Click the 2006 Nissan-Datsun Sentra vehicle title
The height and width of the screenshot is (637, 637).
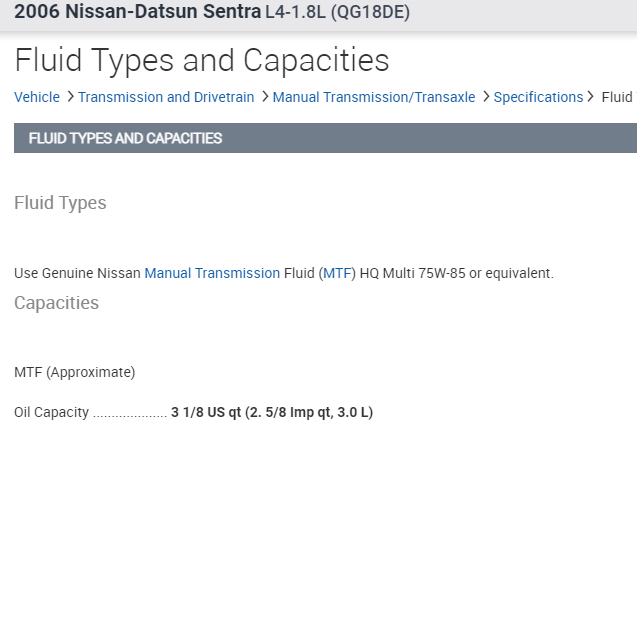[137, 13]
